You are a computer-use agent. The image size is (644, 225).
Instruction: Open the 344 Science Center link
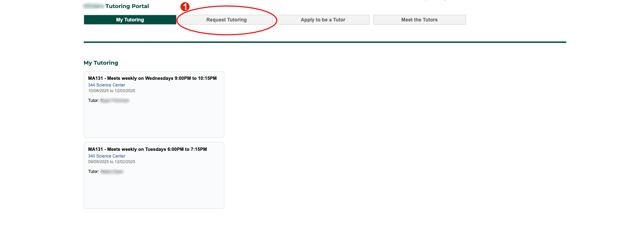[107, 85]
